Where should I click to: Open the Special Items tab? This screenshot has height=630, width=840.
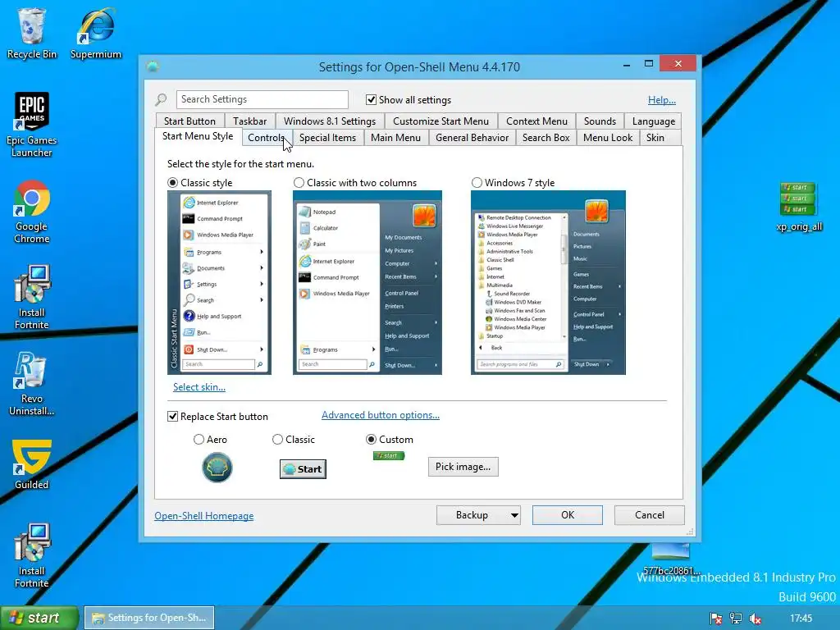(x=327, y=138)
